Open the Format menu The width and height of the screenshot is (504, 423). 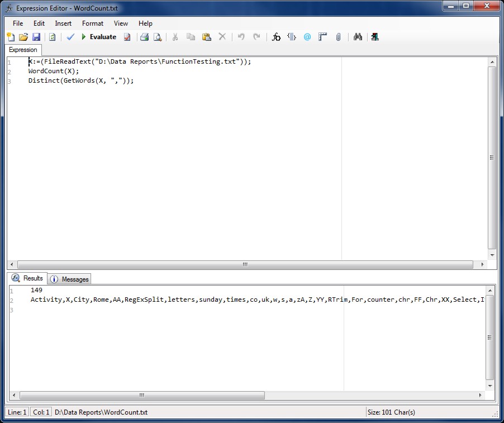93,23
